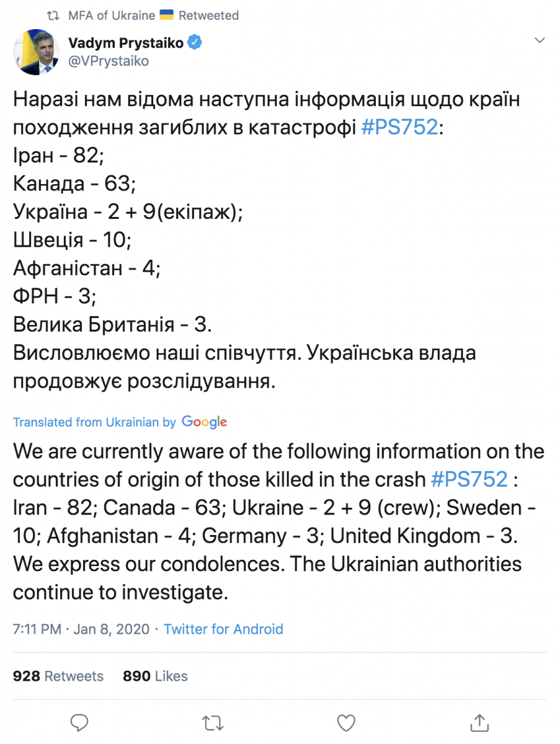The width and height of the screenshot is (560, 744).
Task: Click the Google logo in translation label
Action: tap(204, 422)
